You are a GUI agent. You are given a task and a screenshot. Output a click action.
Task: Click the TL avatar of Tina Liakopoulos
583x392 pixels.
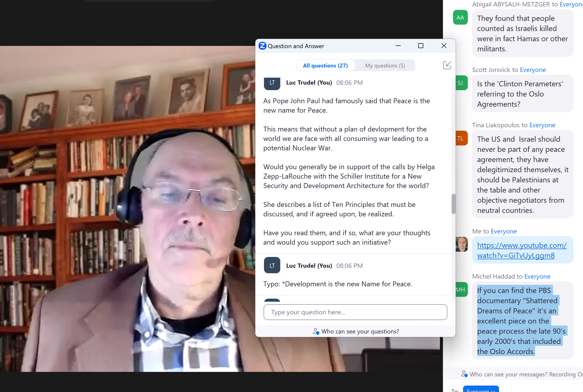click(461, 138)
